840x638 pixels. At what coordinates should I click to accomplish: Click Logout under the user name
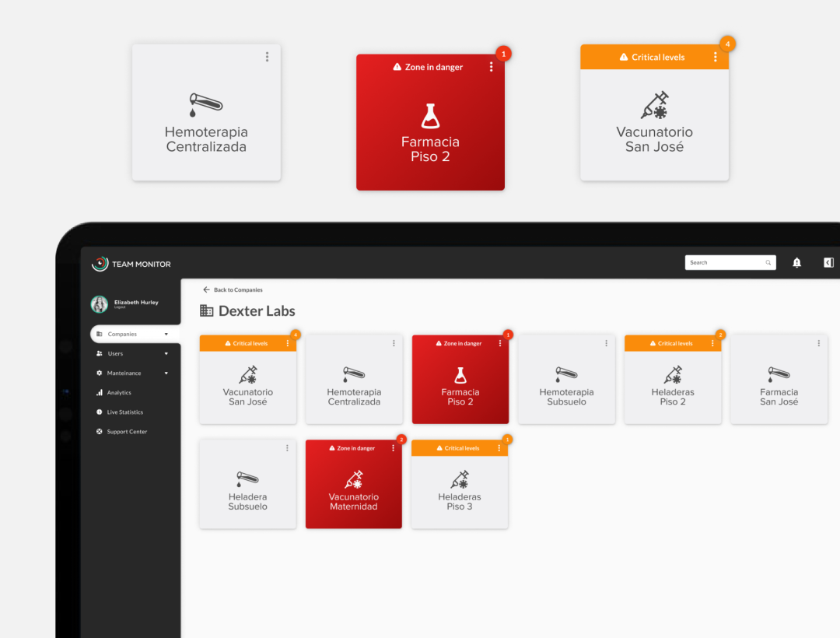click(119, 307)
